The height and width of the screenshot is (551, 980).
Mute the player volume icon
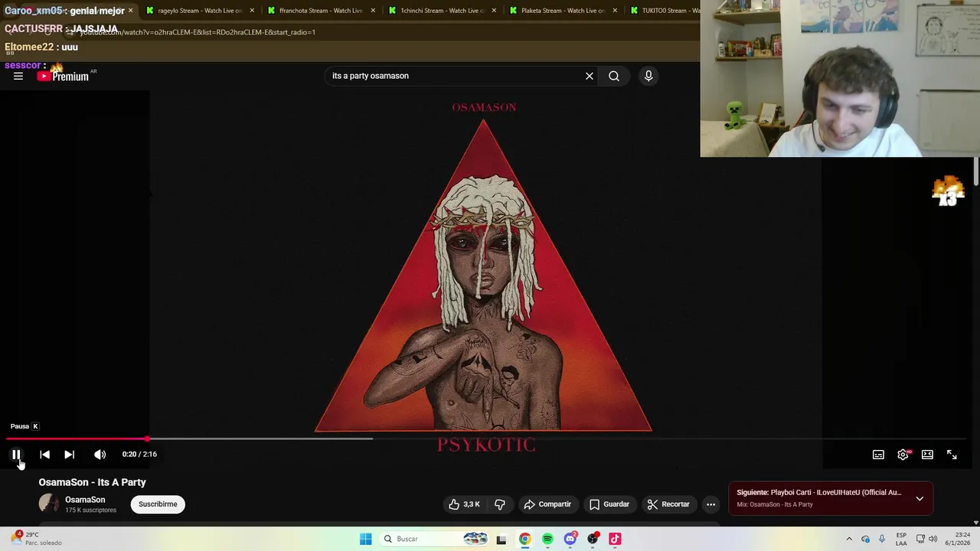coord(100,455)
